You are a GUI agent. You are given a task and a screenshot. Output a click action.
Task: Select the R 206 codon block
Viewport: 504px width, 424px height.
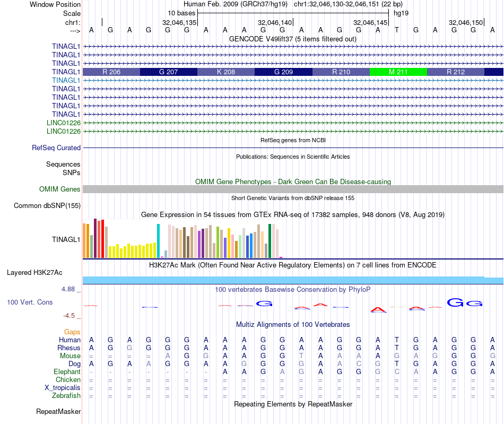[x=111, y=72]
